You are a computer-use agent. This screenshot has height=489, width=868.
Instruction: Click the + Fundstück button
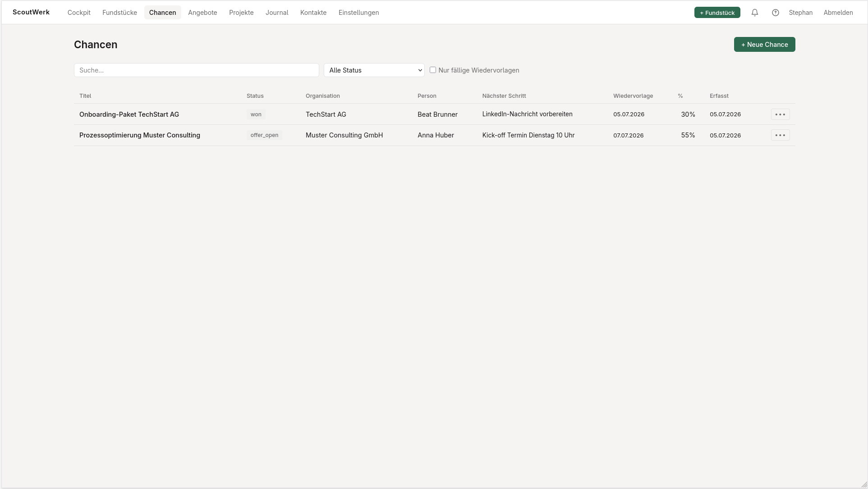pos(717,13)
